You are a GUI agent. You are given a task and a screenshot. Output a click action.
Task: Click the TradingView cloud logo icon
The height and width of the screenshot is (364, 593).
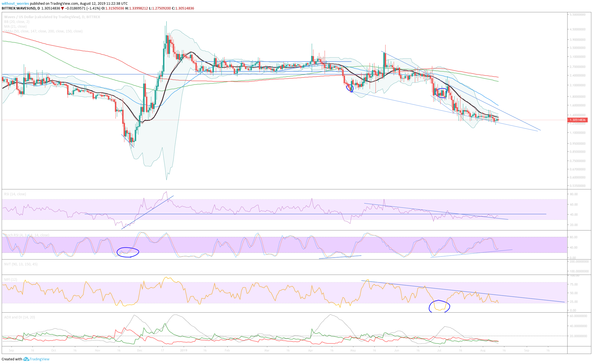26,359
